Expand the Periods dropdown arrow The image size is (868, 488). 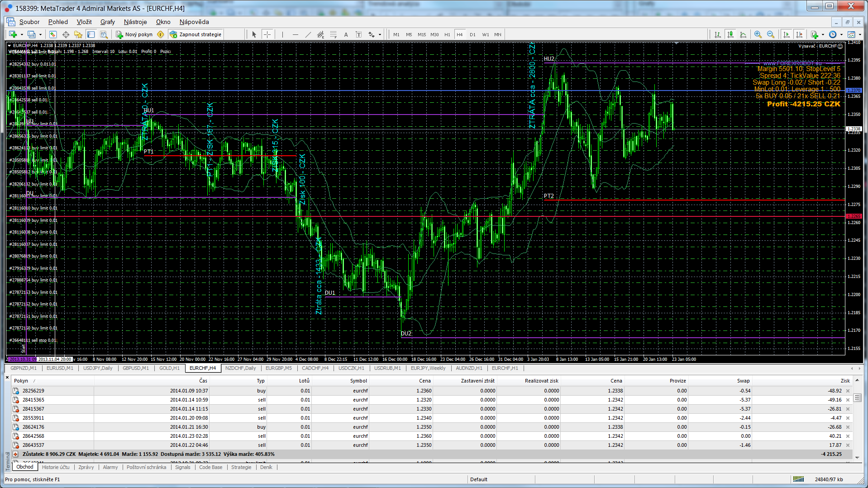click(x=841, y=34)
